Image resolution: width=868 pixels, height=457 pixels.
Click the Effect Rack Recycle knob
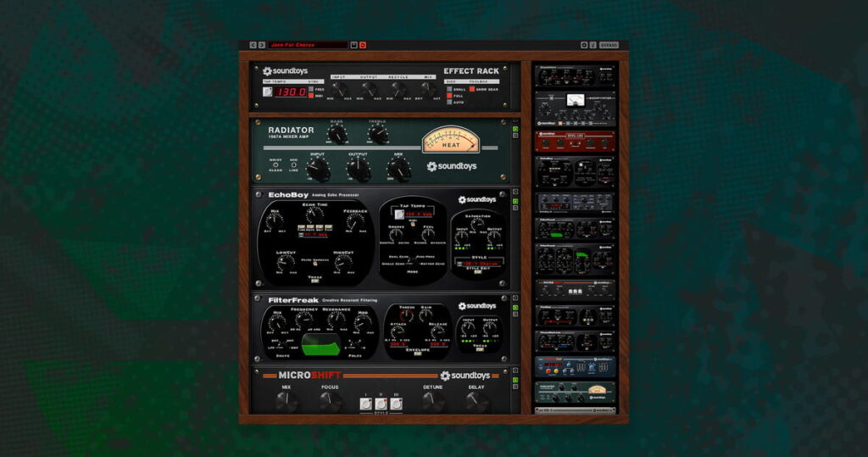[x=398, y=90]
